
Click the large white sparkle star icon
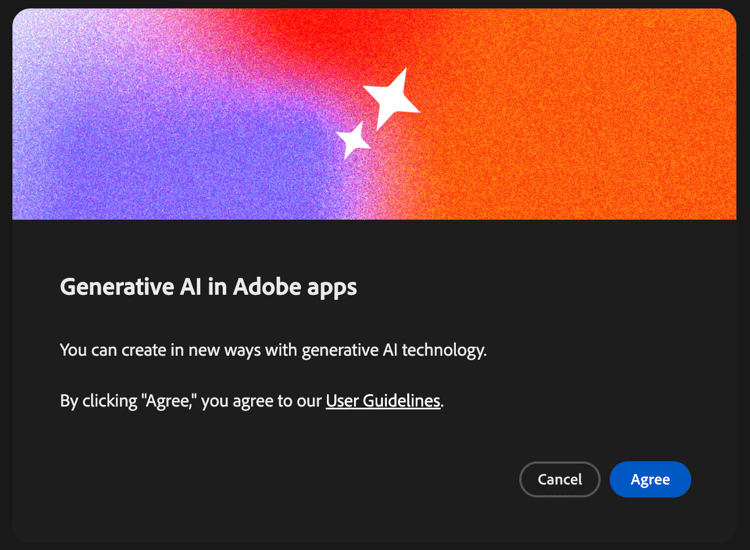click(x=392, y=99)
